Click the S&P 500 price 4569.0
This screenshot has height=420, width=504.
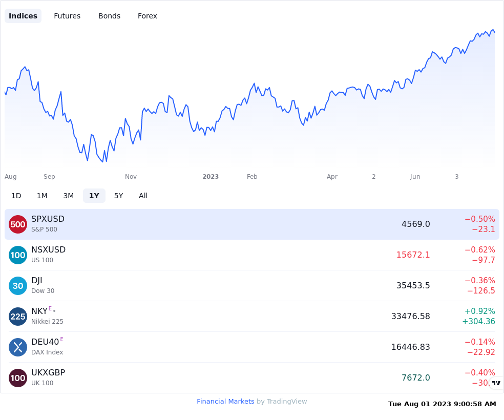tap(415, 224)
